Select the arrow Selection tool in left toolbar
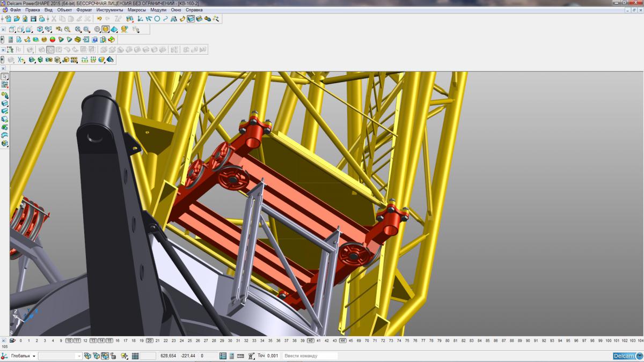The width and height of the screenshot is (644, 362). click(x=5, y=77)
